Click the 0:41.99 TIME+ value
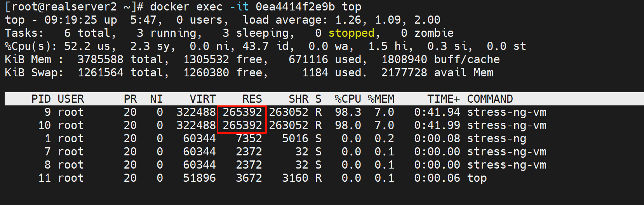 point(437,125)
